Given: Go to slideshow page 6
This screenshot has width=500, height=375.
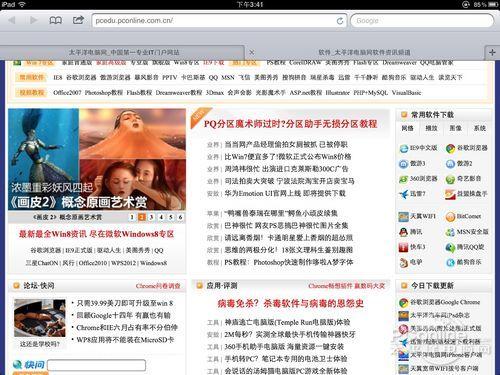Looking at the screenshot, I should (180, 217).
